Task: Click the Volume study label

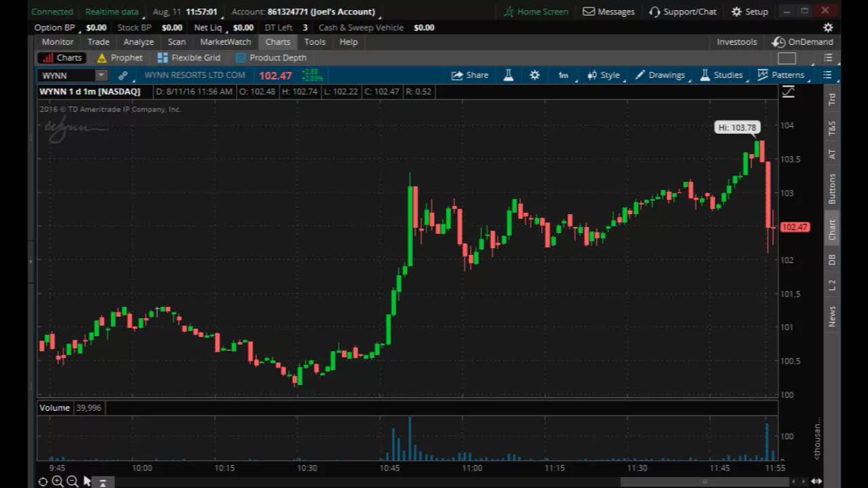Action: click(54, 408)
